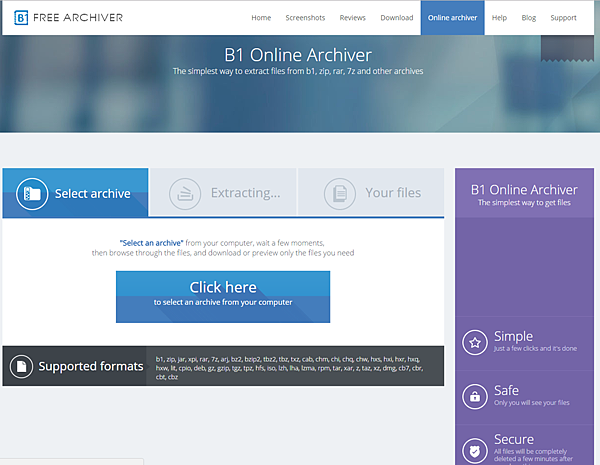
Task: Click the B1 Online Archiver banner heading
Action: click(x=298, y=55)
